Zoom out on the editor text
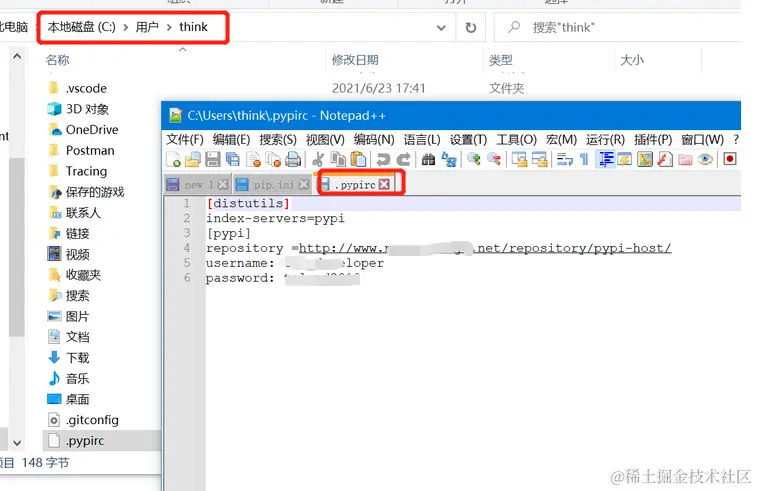This screenshot has height=491, width=757. pos(494,159)
